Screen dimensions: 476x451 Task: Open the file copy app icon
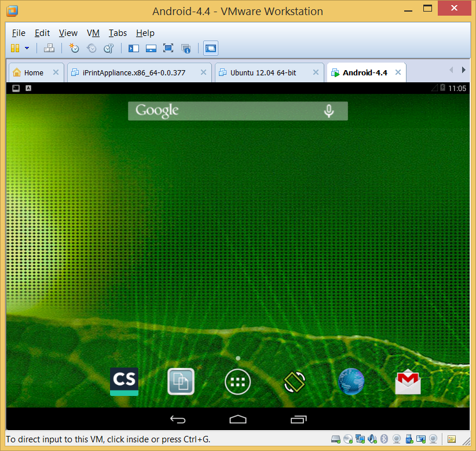[181, 381]
